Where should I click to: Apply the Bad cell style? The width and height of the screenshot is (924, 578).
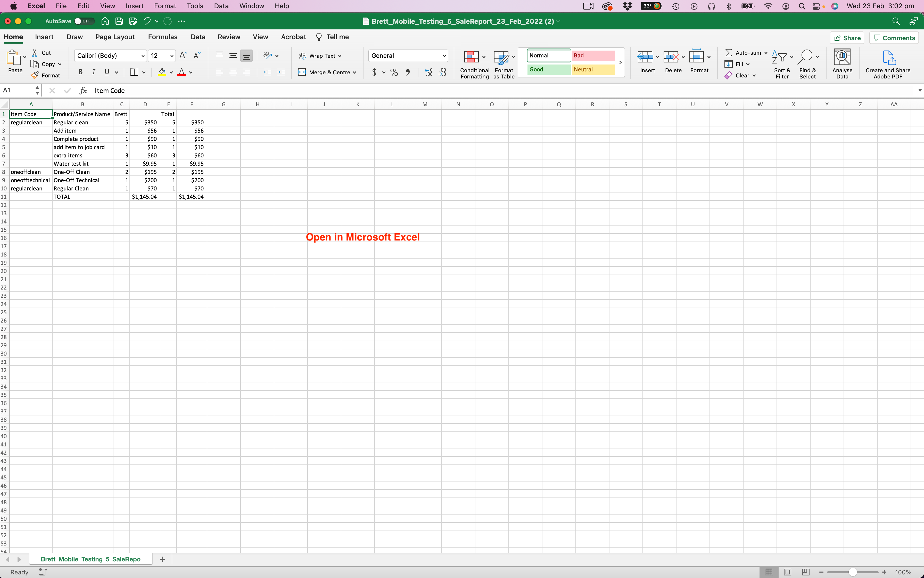pos(593,55)
